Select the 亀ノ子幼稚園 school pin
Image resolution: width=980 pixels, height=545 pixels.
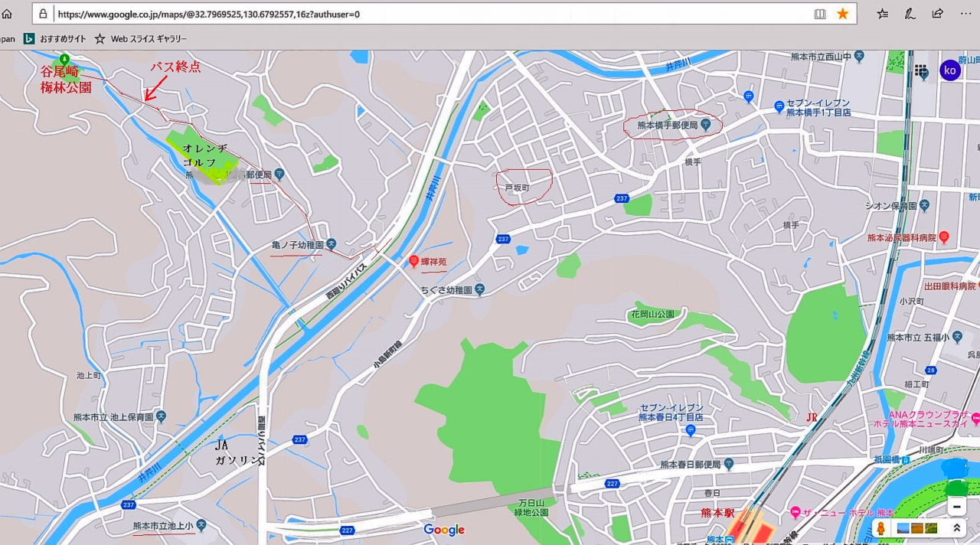[331, 245]
